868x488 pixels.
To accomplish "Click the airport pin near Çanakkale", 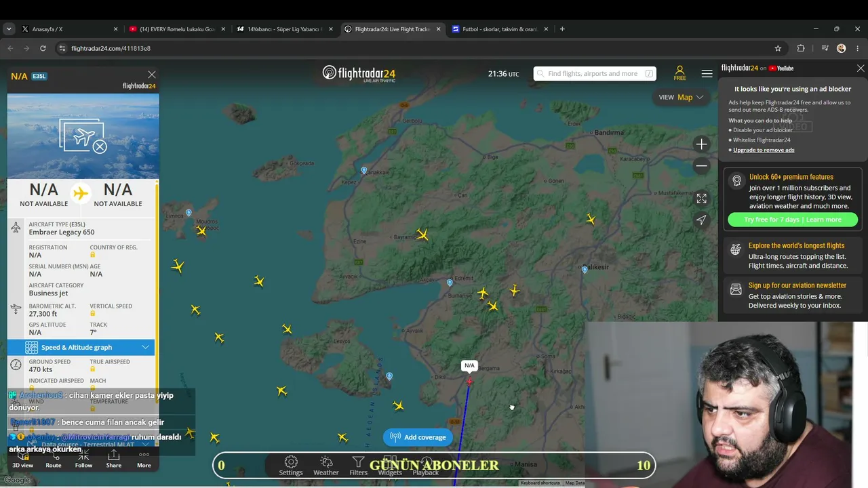I will pos(364,171).
